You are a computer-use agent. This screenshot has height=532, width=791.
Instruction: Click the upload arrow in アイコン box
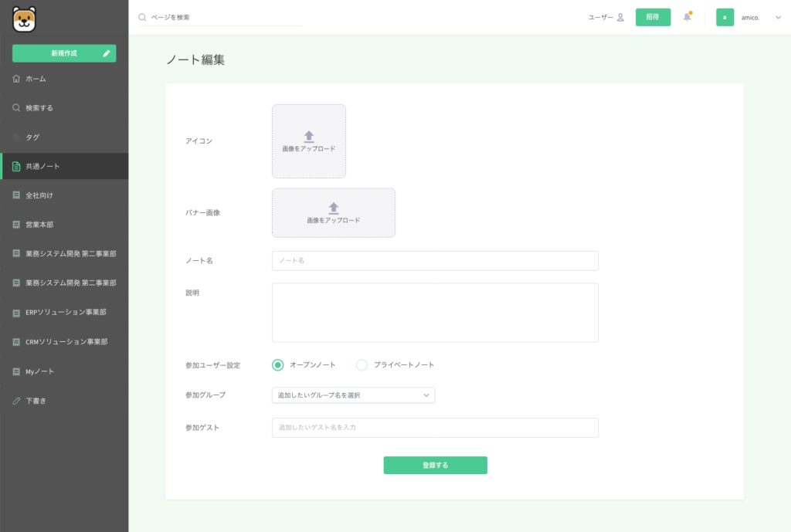(x=309, y=136)
